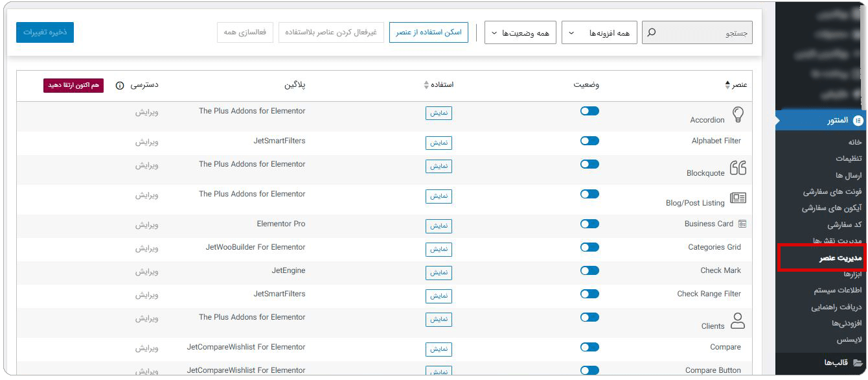This screenshot has width=868, height=380.
Task: Click the اسکن استفاده از عنصر button
Action: [429, 30]
